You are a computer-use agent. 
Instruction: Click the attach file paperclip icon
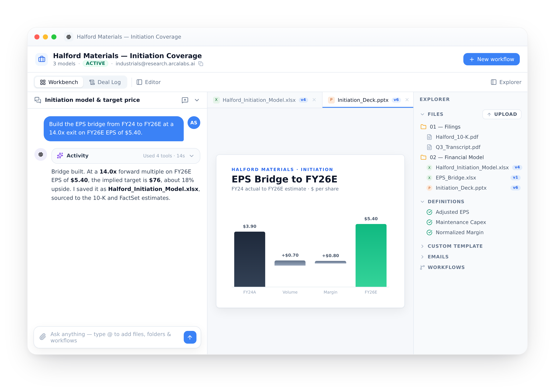(x=43, y=337)
